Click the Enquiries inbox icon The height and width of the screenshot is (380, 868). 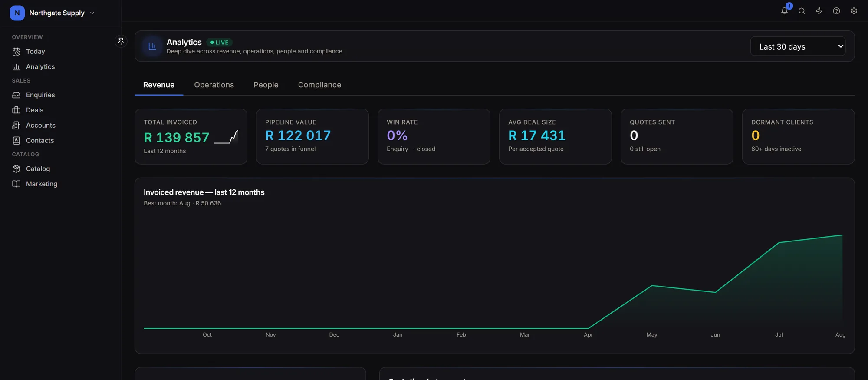pos(16,95)
